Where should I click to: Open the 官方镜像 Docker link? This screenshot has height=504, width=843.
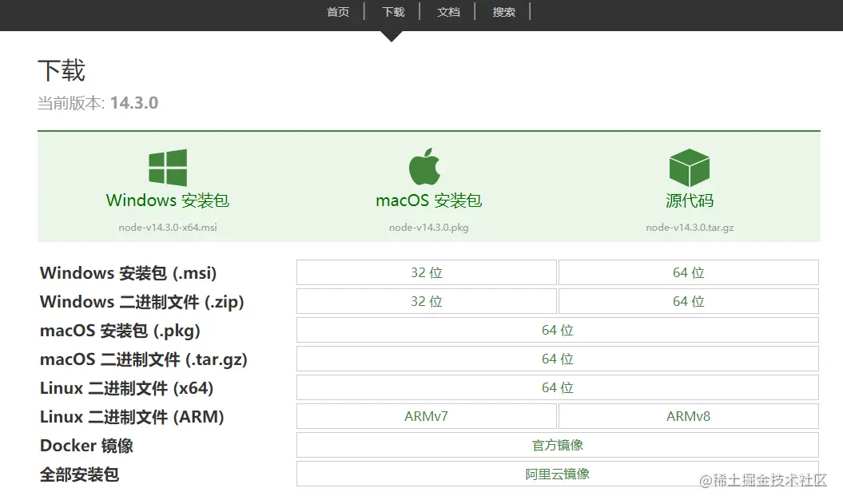(x=558, y=445)
